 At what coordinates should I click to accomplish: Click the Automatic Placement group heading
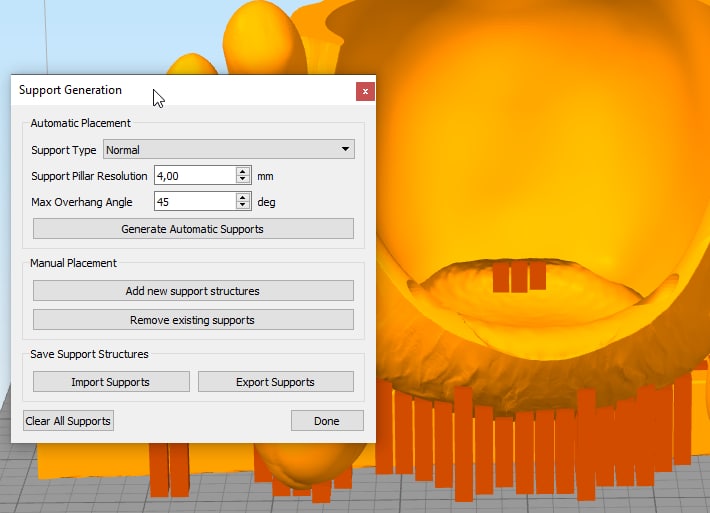(x=81, y=123)
